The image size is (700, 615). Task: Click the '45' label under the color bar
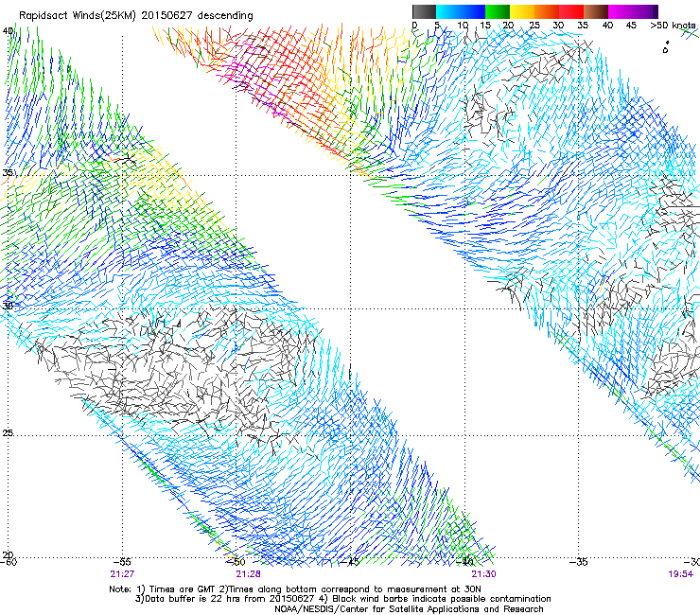click(631, 26)
